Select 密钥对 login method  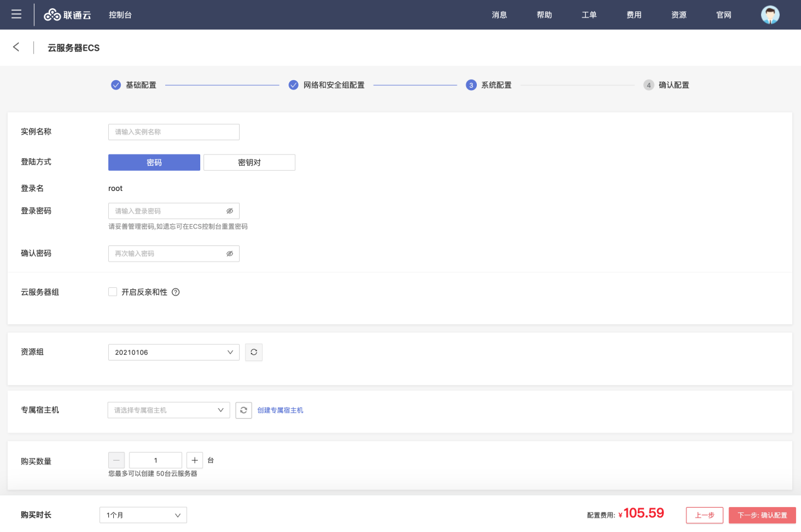tap(249, 163)
